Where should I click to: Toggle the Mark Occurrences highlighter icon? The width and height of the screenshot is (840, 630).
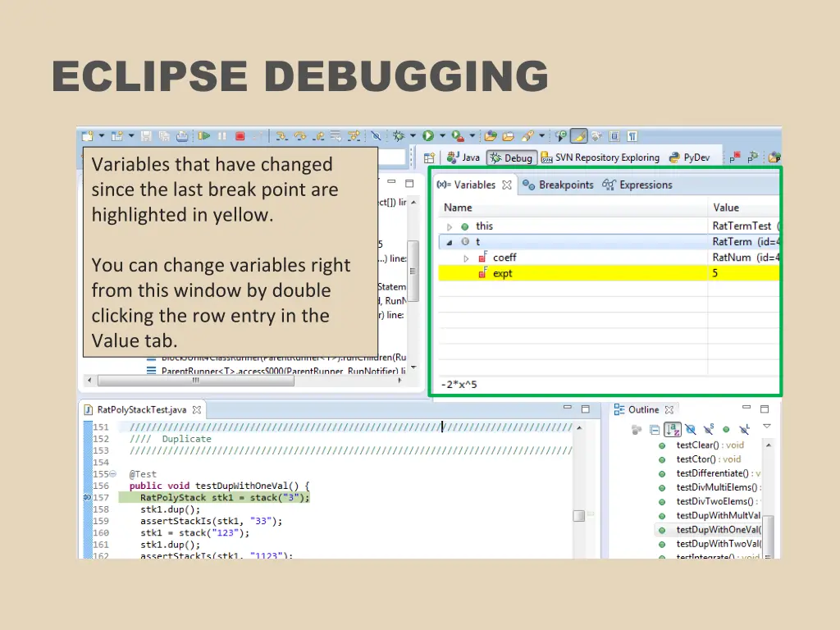578,136
